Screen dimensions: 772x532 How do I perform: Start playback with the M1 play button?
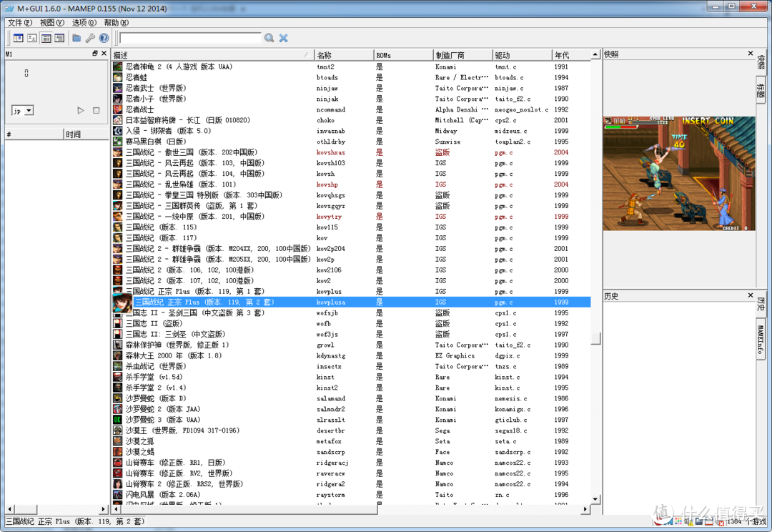(x=81, y=110)
